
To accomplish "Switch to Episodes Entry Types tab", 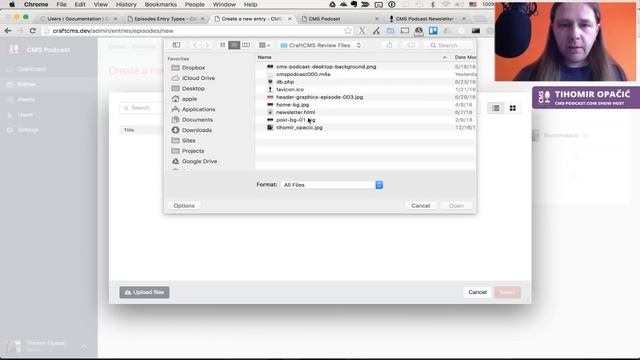I will [x=165, y=19].
